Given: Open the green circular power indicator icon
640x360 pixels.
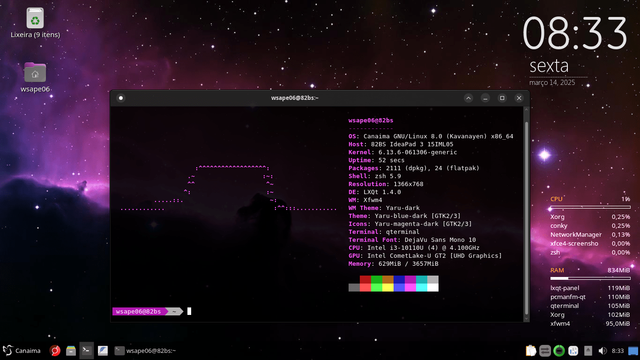Looking at the screenshot, I should point(559,351).
